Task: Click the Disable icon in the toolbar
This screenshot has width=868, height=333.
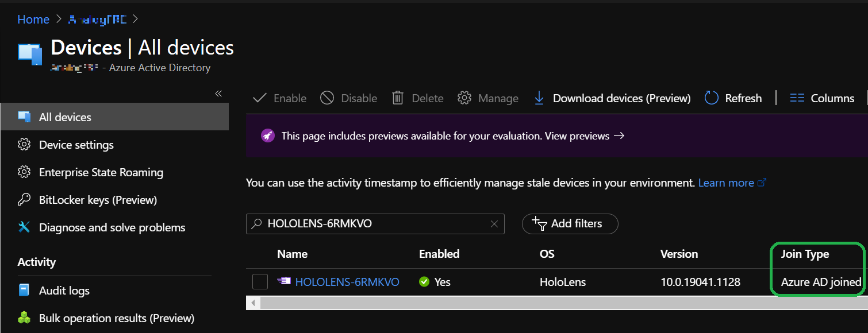Action: tap(327, 98)
